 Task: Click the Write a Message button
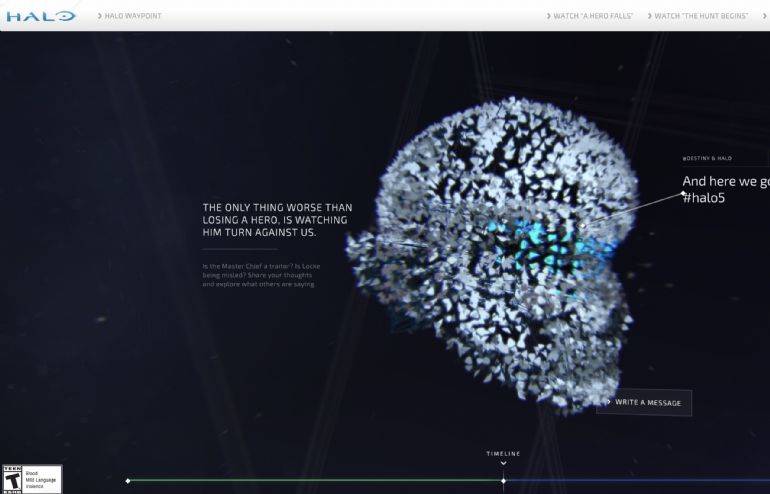tap(644, 403)
